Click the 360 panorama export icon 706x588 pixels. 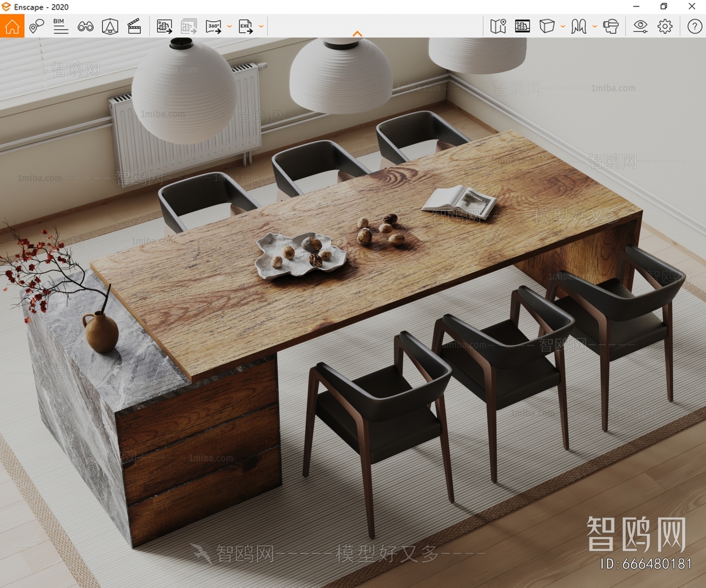click(214, 26)
